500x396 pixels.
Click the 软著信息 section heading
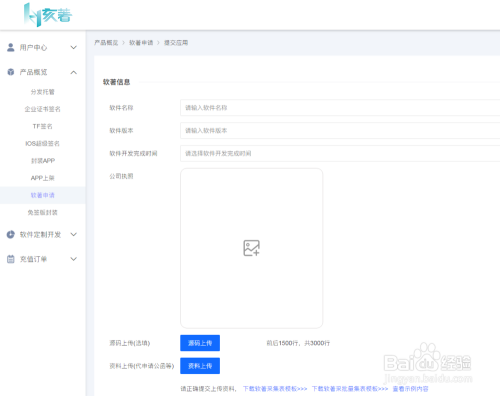(116, 82)
